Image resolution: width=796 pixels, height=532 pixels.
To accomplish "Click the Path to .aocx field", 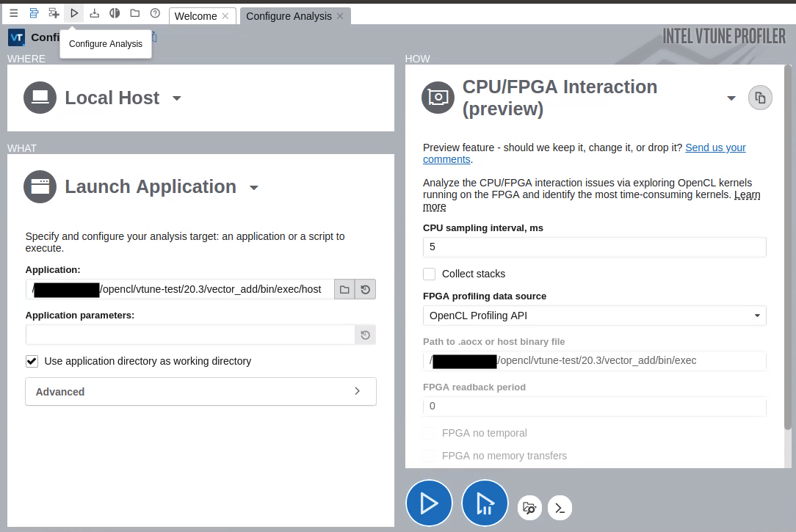I will click(595, 360).
